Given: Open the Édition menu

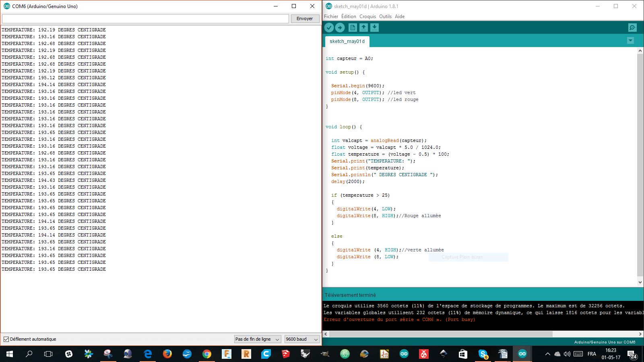Looking at the screenshot, I should [349, 16].
